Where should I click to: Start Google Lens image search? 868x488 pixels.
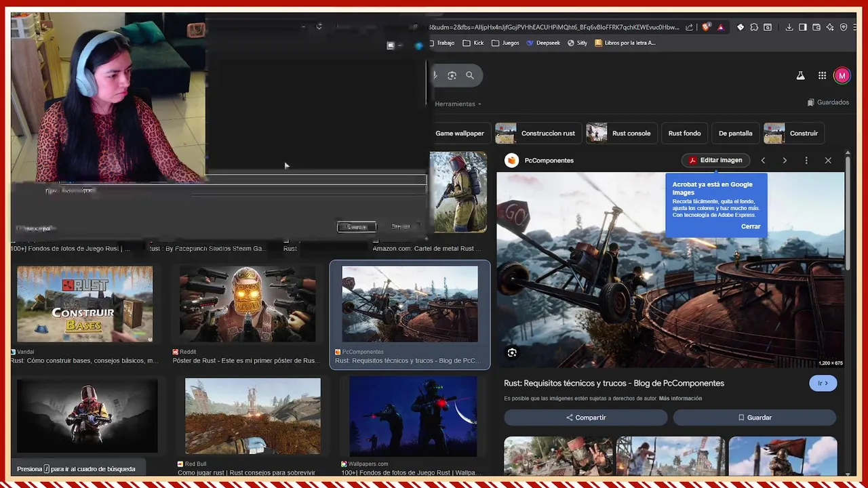pyautogui.click(x=452, y=75)
